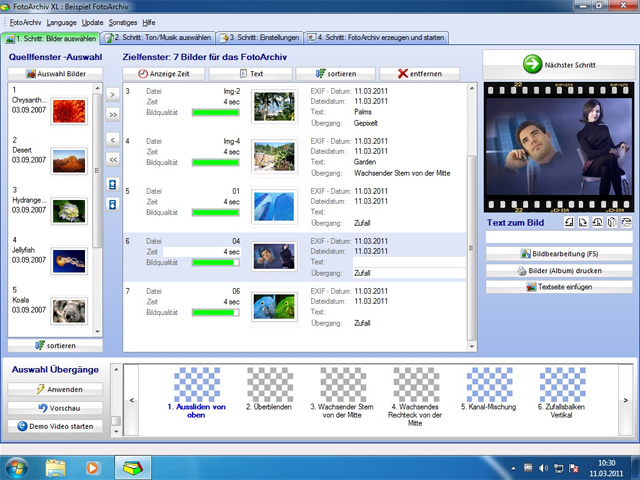This screenshot has height=480, width=640.
Task: Click the rotate 180 degrees icon
Action: point(597,221)
